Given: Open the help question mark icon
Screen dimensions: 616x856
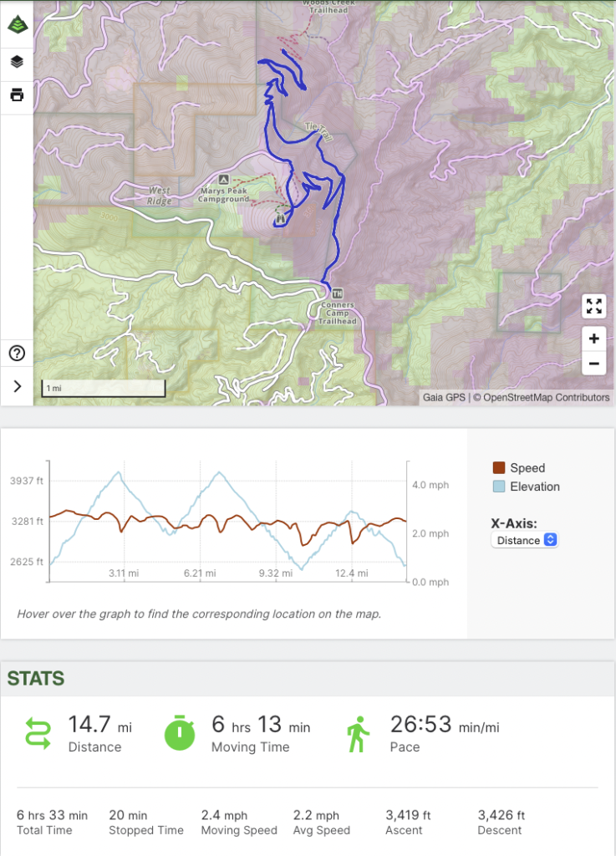Looking at the screenshot, I should 17,353.
